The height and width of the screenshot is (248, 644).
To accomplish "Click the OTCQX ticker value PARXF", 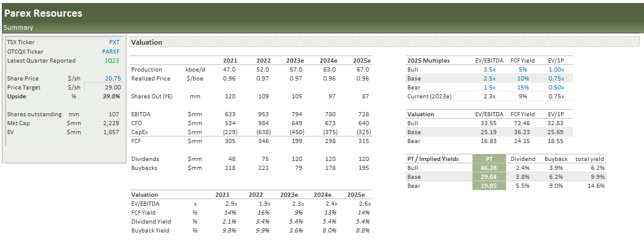I will click(111, 52).
